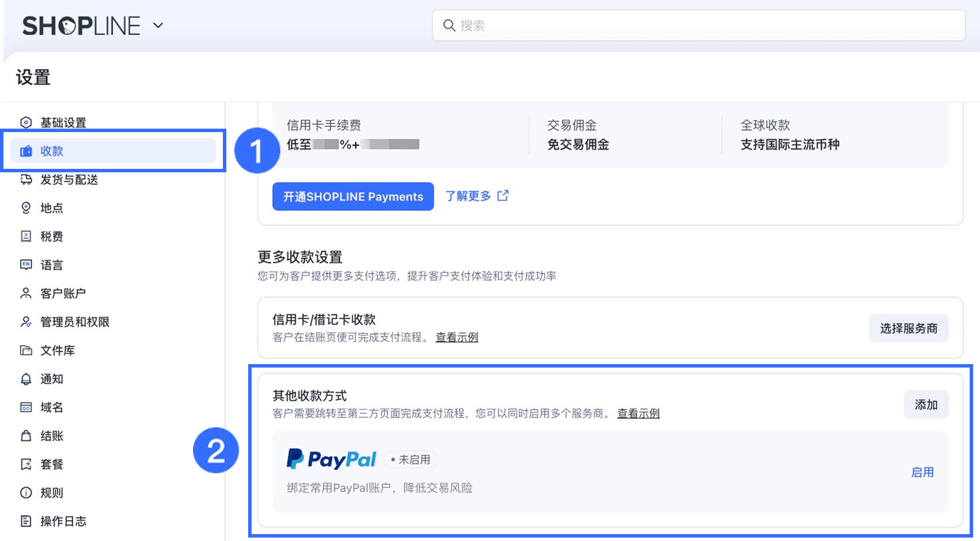Click 开通SHOPLINE Payments button
Image resolution: width=980 pixels, height=541 pixels.
[x=353, y=196]
